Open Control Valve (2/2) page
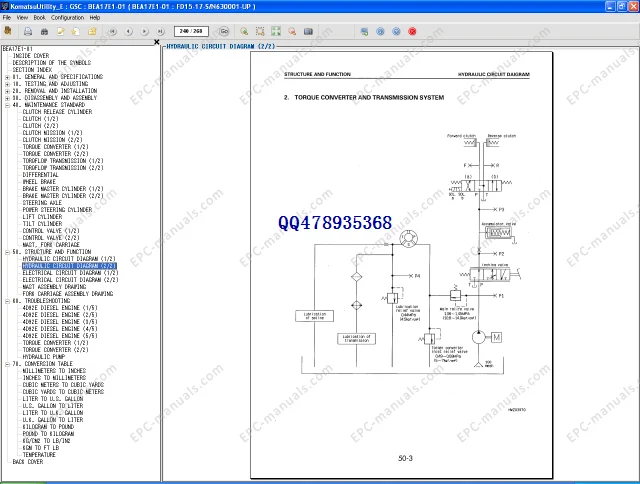 (51, 238)
